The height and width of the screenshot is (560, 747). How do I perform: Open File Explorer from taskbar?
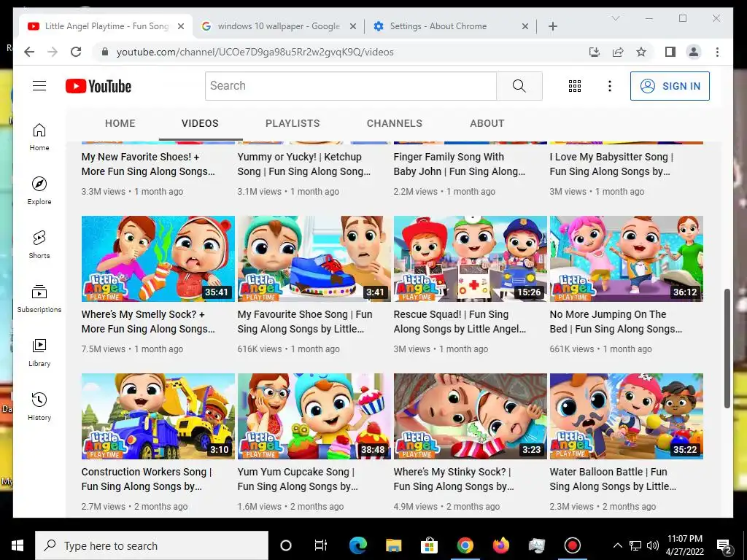393,545
